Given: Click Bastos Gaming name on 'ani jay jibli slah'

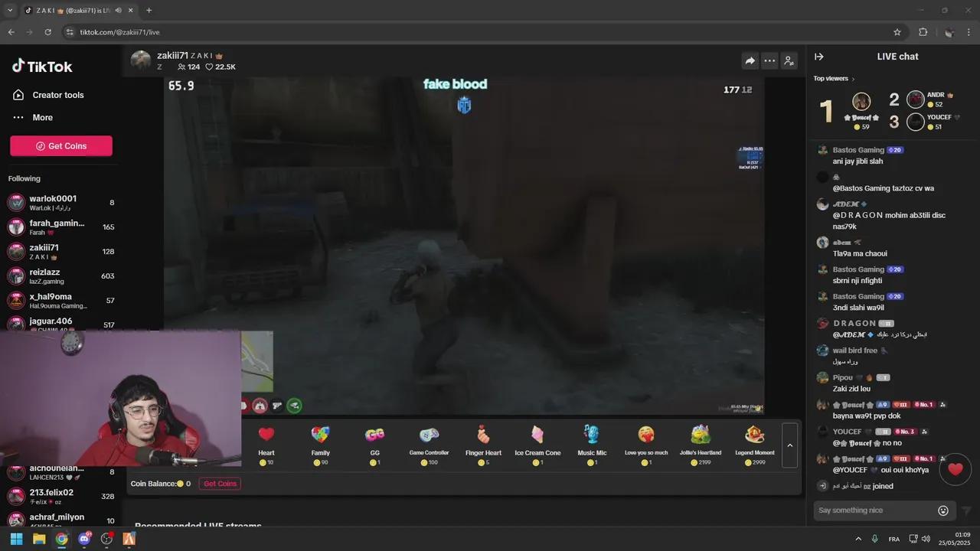Looking at the screenshot, I should pyautogui.click(x=858, y=150).
